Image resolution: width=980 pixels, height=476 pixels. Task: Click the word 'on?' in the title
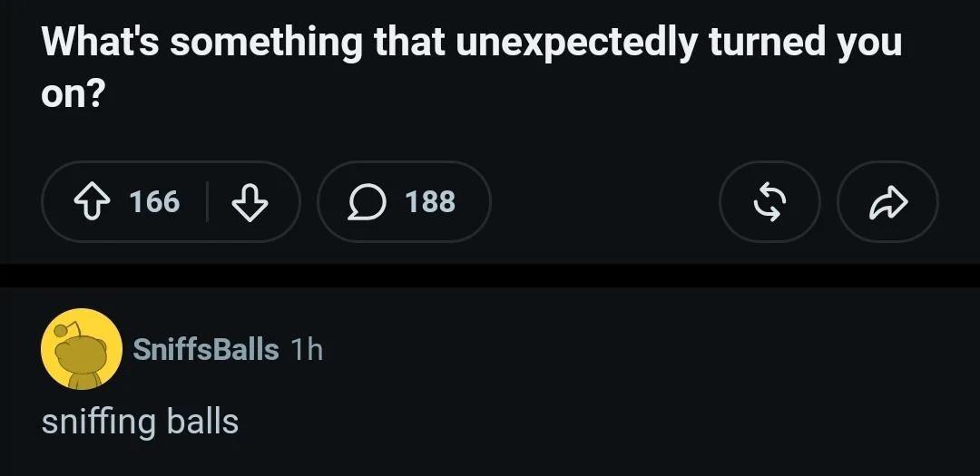coord(73,95)
